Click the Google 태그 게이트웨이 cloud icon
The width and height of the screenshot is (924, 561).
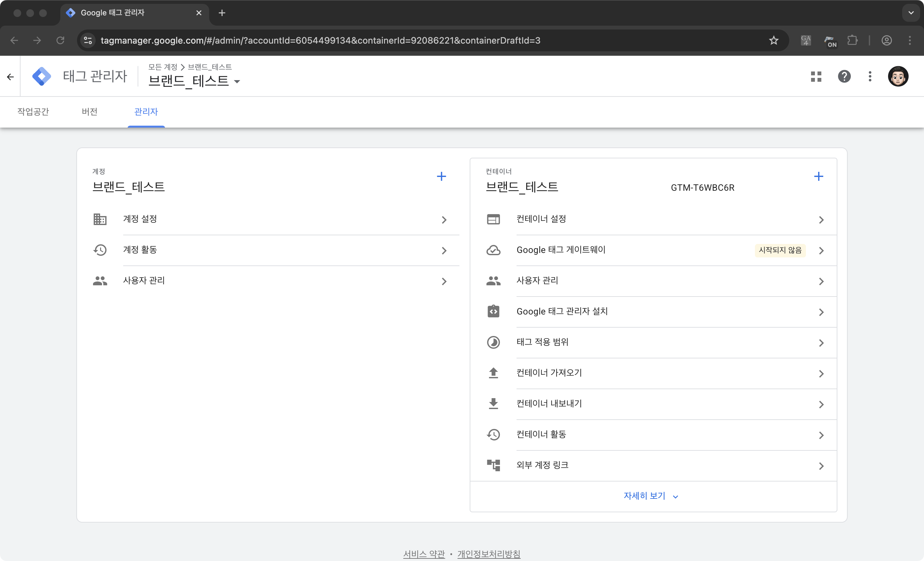click(493, 250)
